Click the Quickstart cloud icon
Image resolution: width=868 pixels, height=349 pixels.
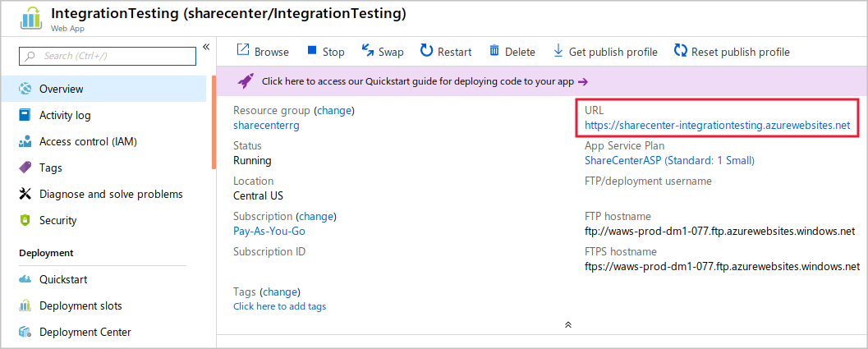25,279
